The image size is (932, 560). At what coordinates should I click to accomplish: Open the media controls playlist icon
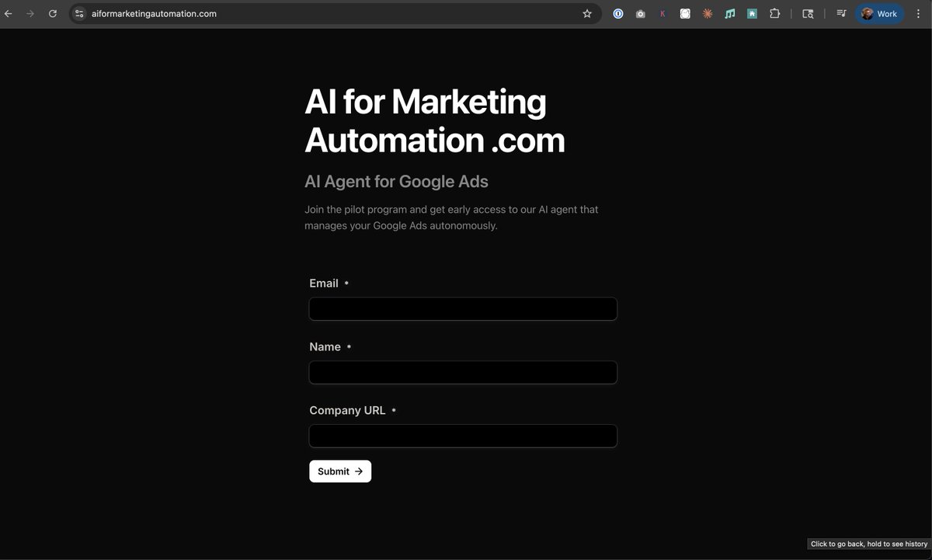[x=841, y=14]
